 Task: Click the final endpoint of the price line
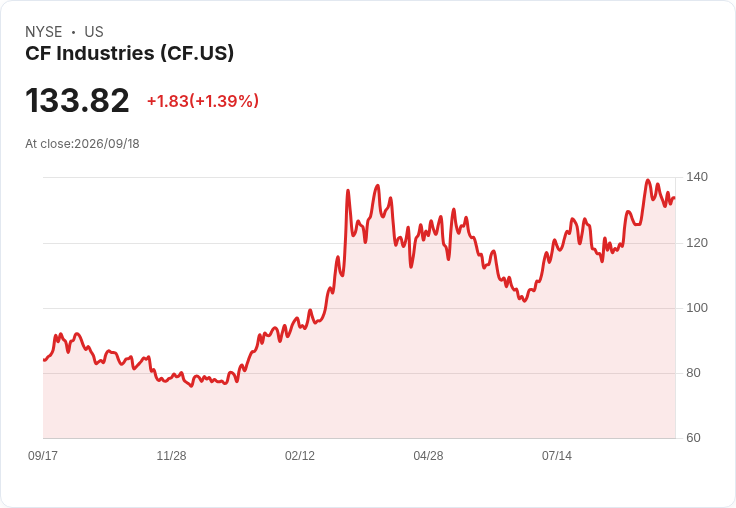(x=674, y=198)
